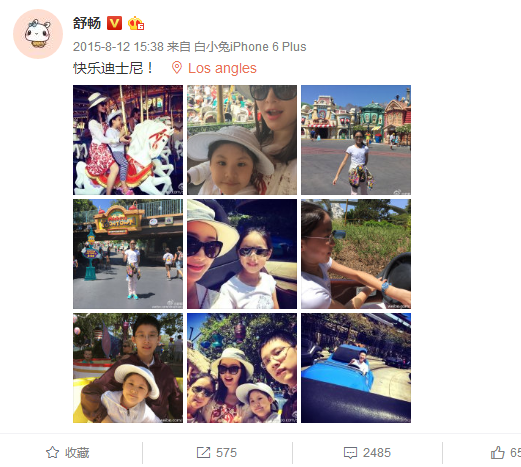Click the 575 repost count
Viewport: 521px width, 467px height.
coord(226,453)
